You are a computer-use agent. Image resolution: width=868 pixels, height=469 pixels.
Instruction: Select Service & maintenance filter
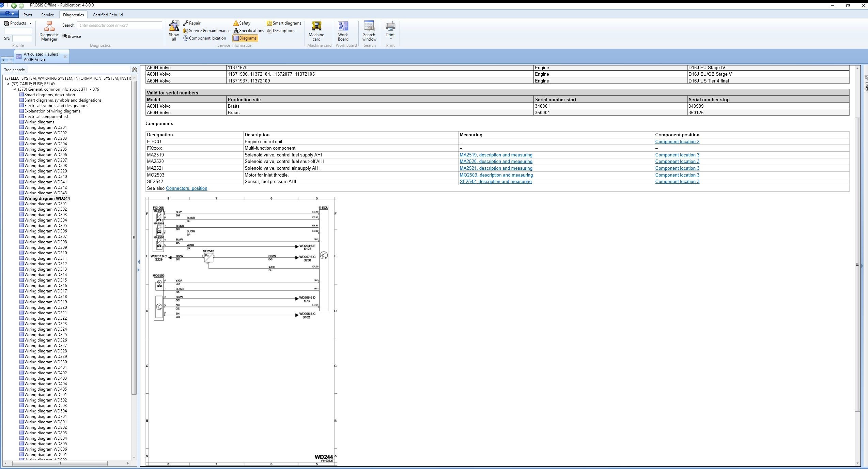click(x=207, y=31)
